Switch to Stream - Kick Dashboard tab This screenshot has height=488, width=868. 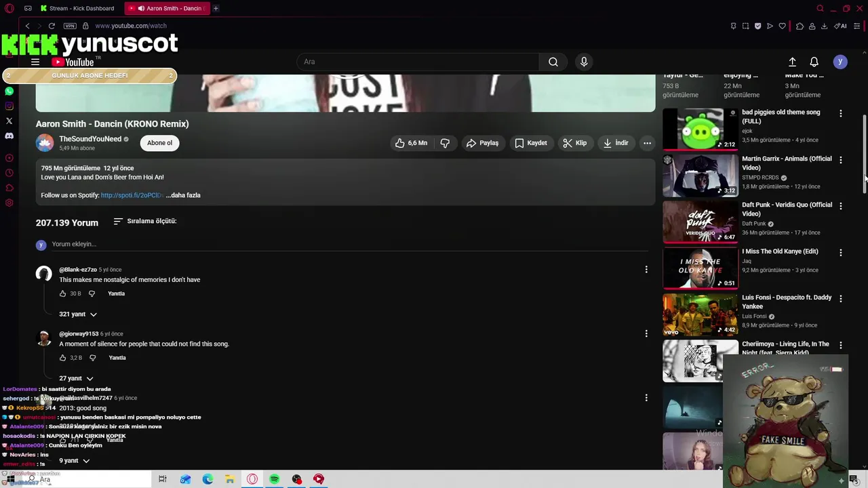pyautogui.click(x=77, y=8)
